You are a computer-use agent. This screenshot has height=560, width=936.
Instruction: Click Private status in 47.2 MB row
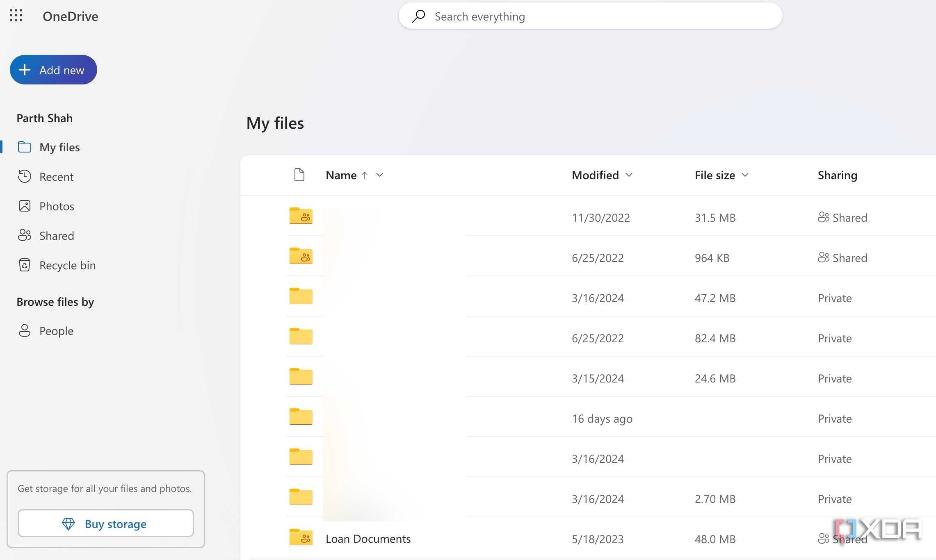pos(835,298)
